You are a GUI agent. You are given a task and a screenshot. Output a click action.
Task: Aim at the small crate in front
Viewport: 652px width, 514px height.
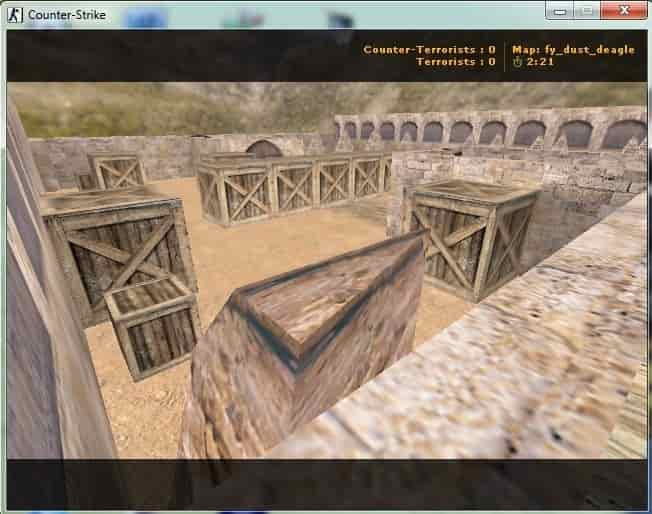(x=151, y=327)
